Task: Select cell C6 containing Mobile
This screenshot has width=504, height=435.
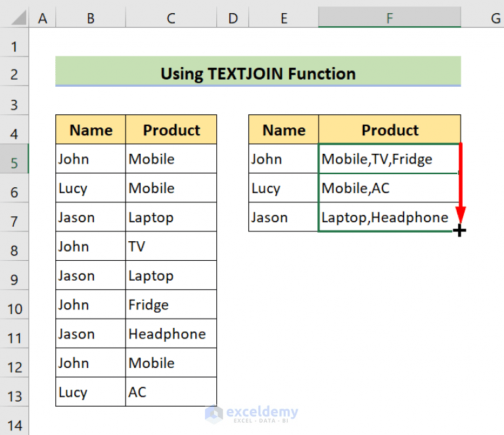Action: tap(171, 188)
